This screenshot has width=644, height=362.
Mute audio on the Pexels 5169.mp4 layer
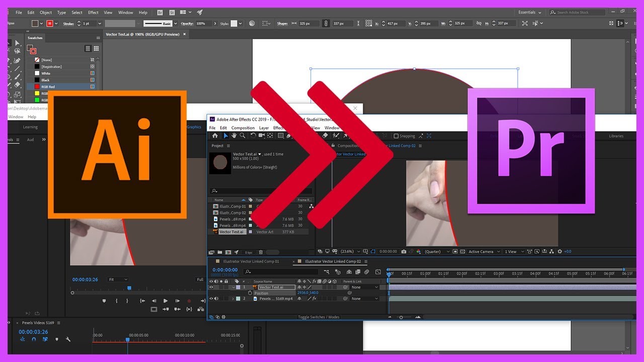[x=216, y=298]
